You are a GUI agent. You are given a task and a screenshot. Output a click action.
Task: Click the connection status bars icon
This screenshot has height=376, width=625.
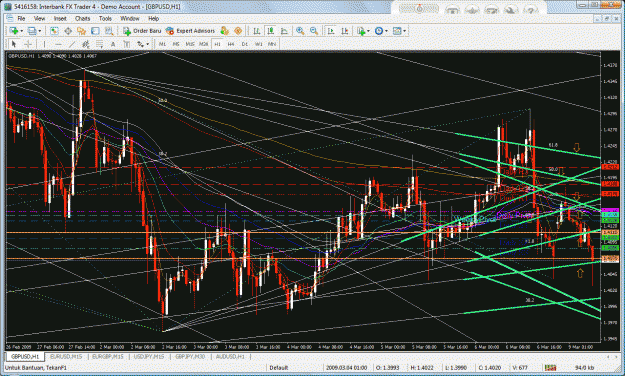click(x=551, y=367)
